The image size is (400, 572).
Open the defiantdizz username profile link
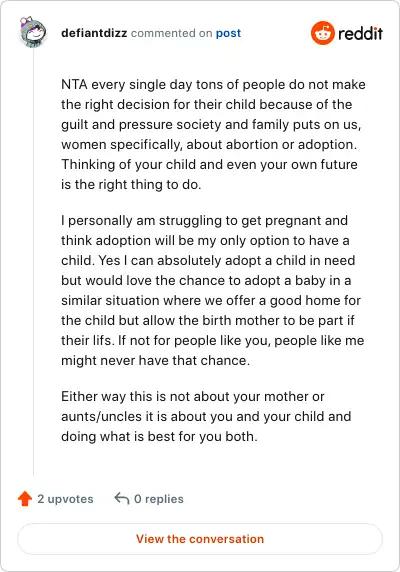click(94, 33)
